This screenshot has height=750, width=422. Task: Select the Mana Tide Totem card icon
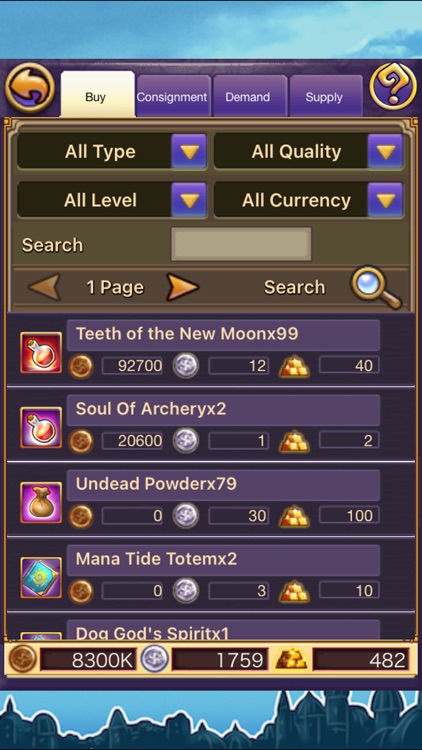[x=41, y=577]
